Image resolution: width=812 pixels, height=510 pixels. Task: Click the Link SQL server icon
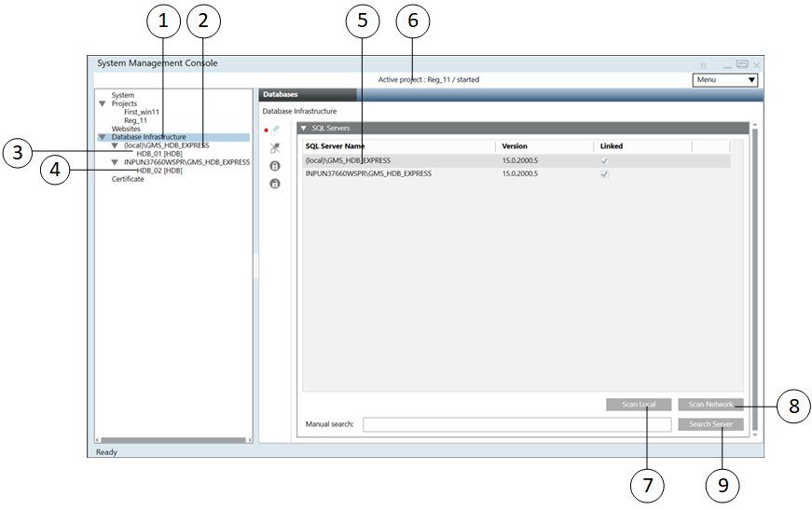(x=275, y=130)
